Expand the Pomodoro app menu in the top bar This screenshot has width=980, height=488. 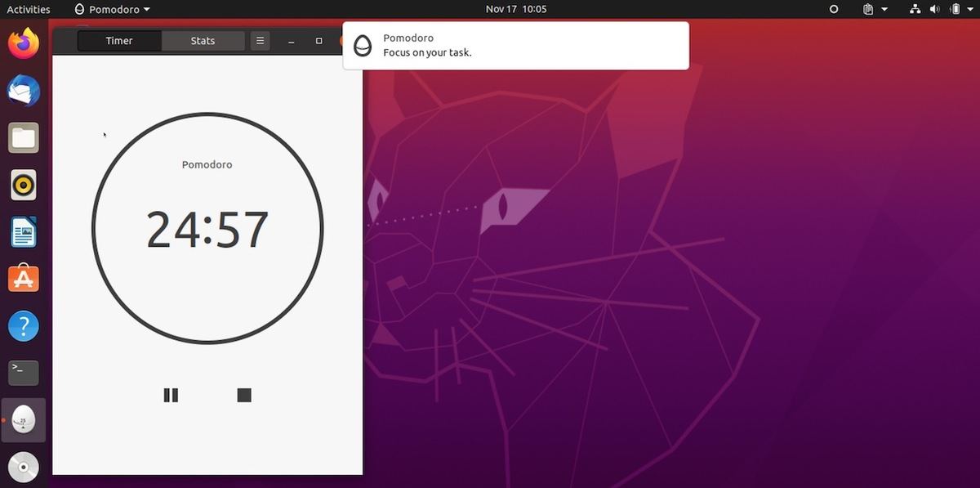(112, 9)
